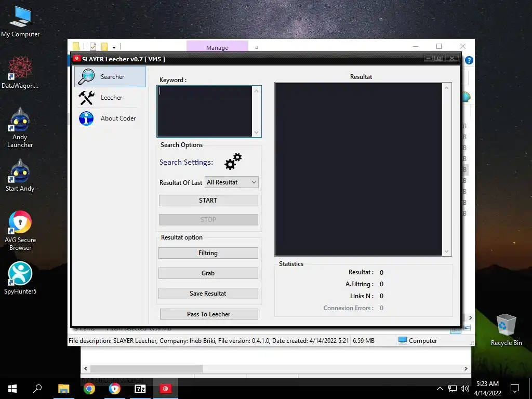The image size is (532, 399).
Task: Click the About Coder info icon
Action: click(x=86, y=118)
